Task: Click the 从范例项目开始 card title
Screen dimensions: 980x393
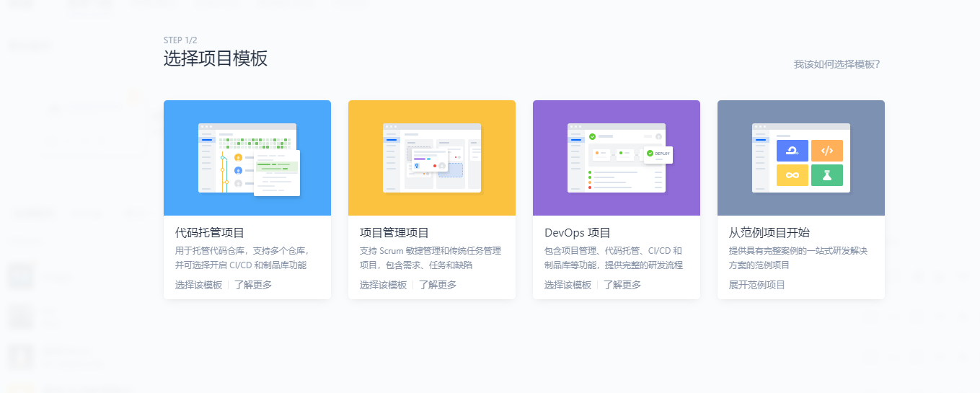Action: (x=769, y=233)
